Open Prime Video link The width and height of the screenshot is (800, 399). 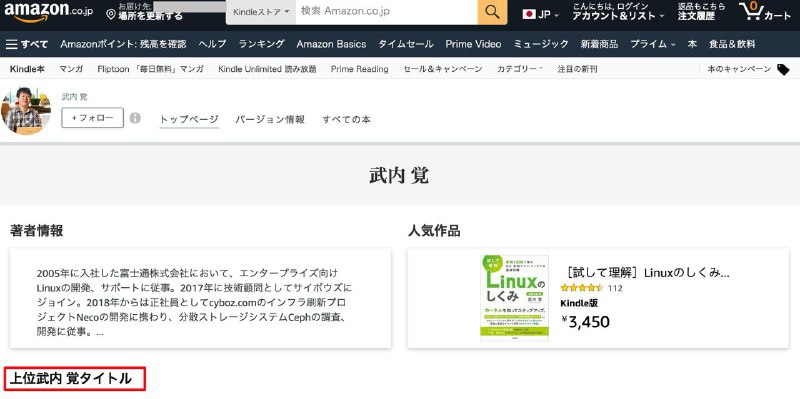pyautogui.click(x=473, y=44)
